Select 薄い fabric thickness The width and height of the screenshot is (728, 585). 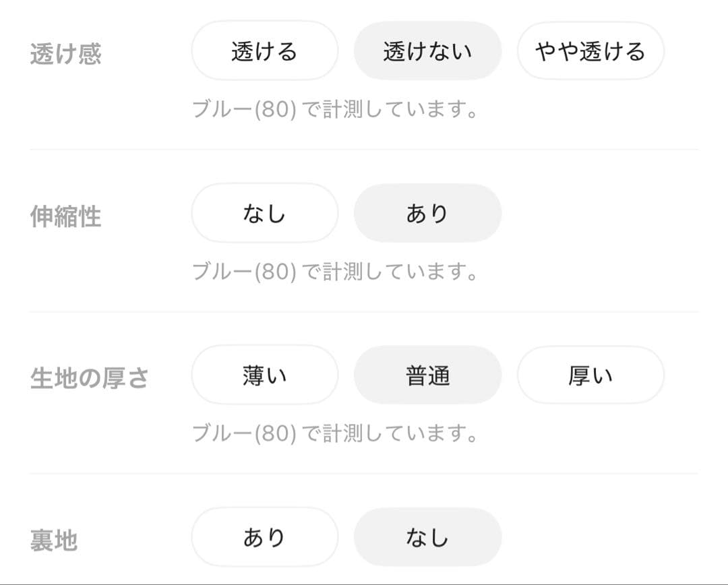[x=265, y=375]
